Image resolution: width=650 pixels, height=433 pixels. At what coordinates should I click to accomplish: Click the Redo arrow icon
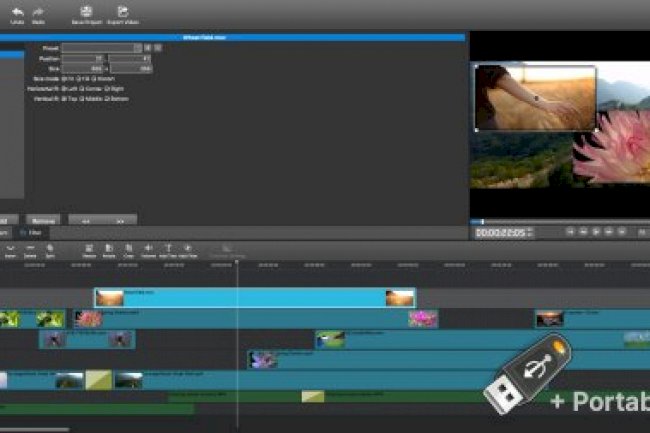38,12
